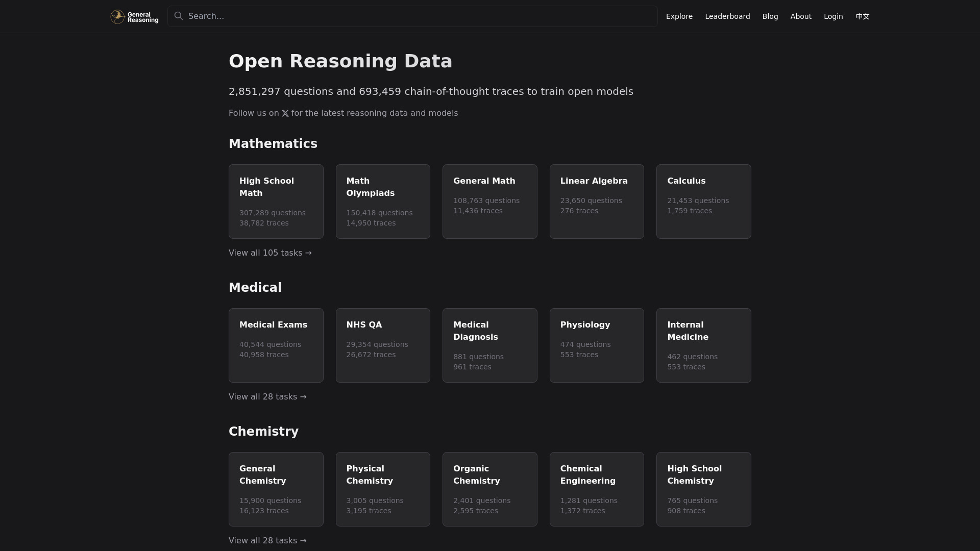980x551 pixels.
Task: Open the About page
Action: [x=801, y=16]
